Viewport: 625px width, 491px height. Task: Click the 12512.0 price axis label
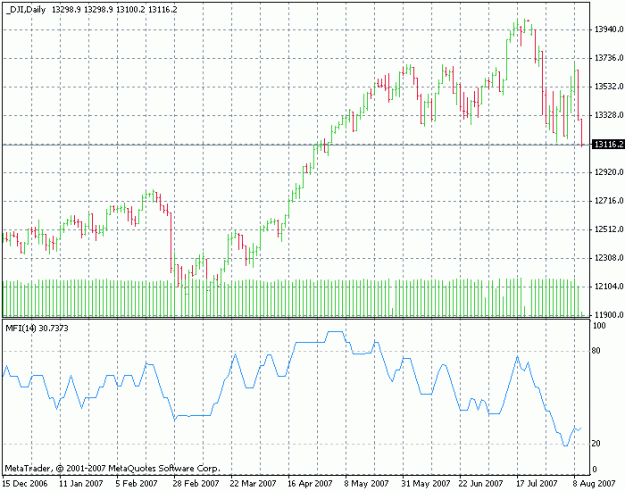609,230
